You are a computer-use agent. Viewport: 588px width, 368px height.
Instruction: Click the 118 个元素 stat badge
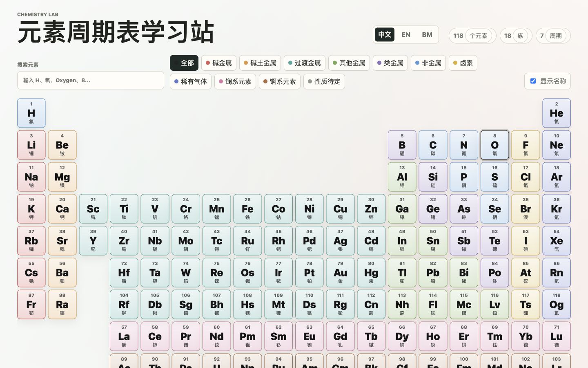point(472,36)
